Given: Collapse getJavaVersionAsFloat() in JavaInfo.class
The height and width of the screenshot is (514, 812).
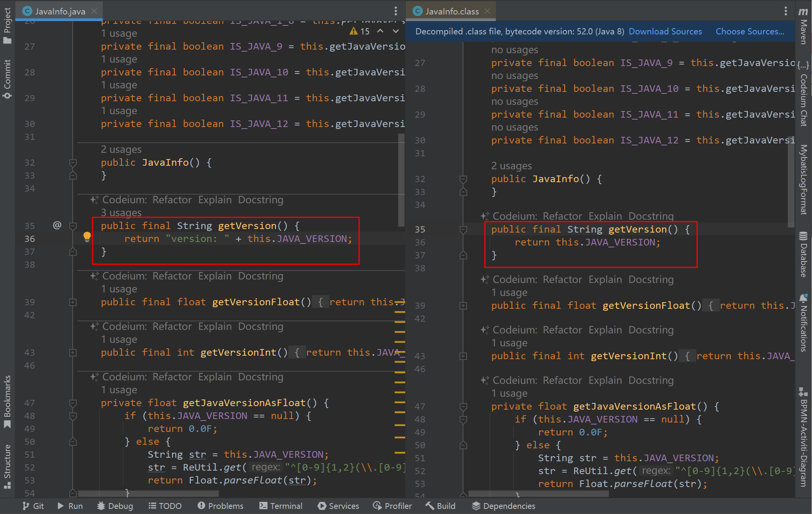Looking at the screenshot, I should click(x=463, y=407).
